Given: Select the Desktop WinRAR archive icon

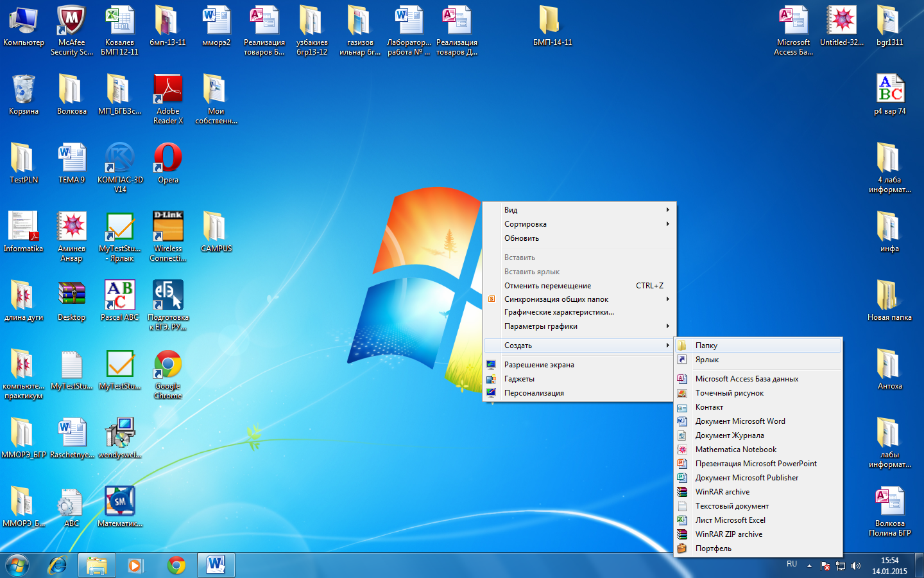Looking at the screenshot, I should pos(72,301).
